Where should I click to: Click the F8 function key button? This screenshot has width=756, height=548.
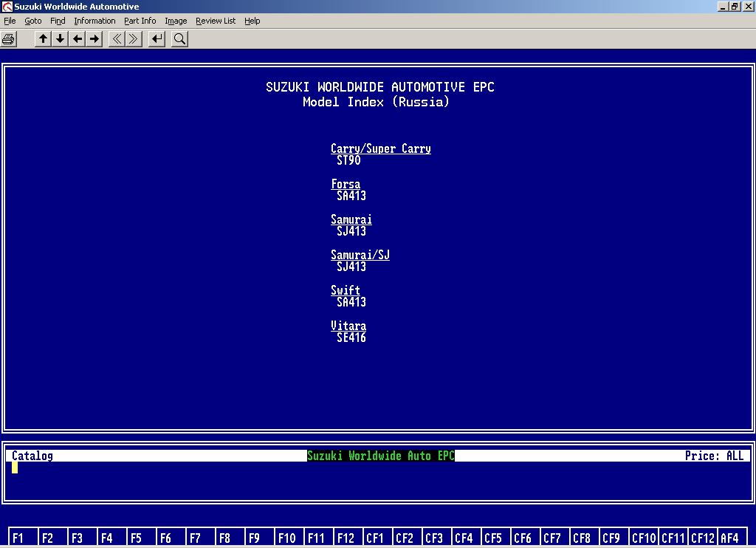click(230, 538)
